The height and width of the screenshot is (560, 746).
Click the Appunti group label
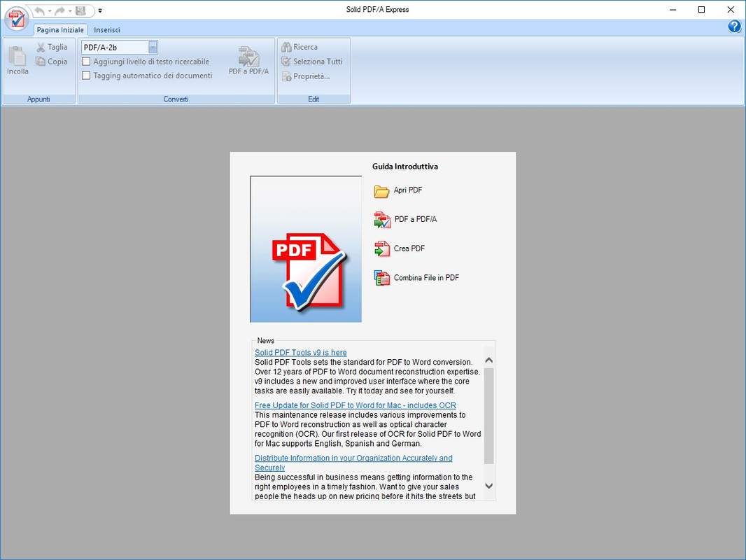pyautogui.click(x=38, y=99)
